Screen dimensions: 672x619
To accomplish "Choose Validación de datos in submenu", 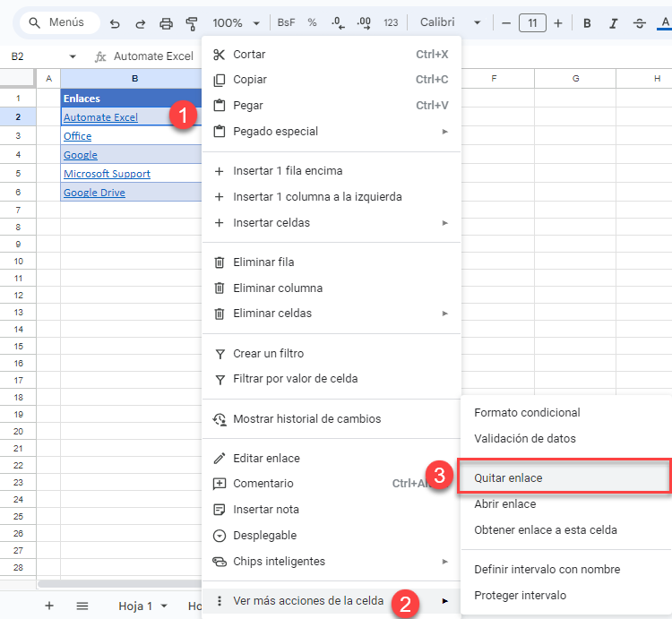I will point(566,439).
